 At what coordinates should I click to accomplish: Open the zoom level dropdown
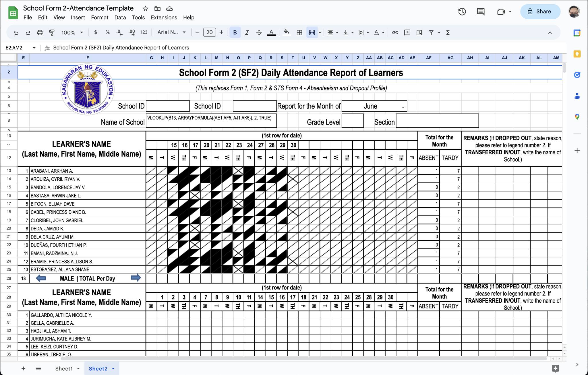tap(72, 32)
